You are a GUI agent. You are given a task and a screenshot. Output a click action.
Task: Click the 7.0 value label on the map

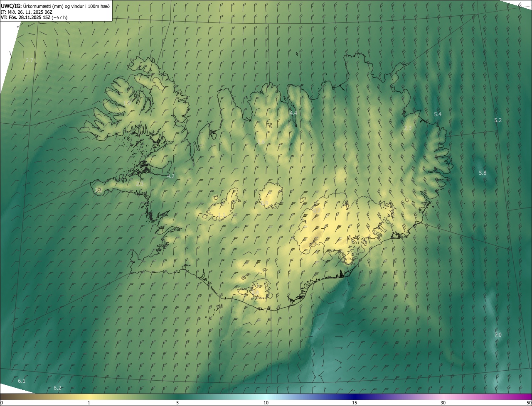tap(498, 335)
